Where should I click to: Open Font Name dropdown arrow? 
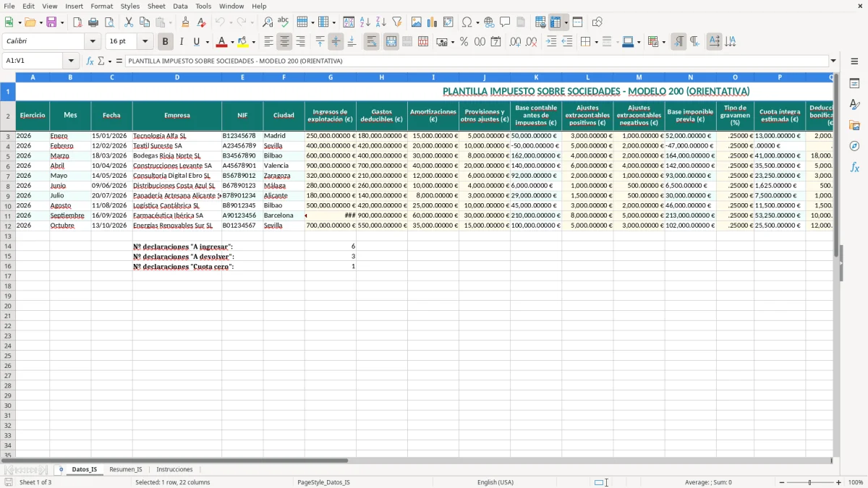click(93, 42)
